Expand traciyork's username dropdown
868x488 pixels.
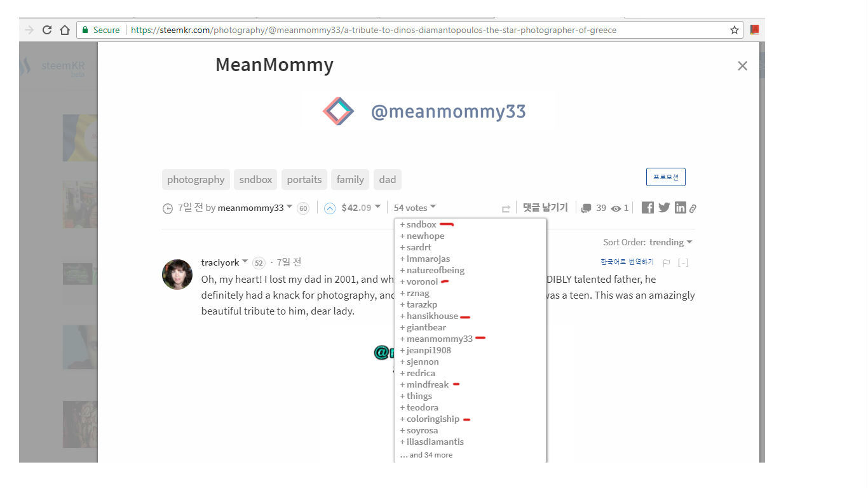click(x=223, y=262)
